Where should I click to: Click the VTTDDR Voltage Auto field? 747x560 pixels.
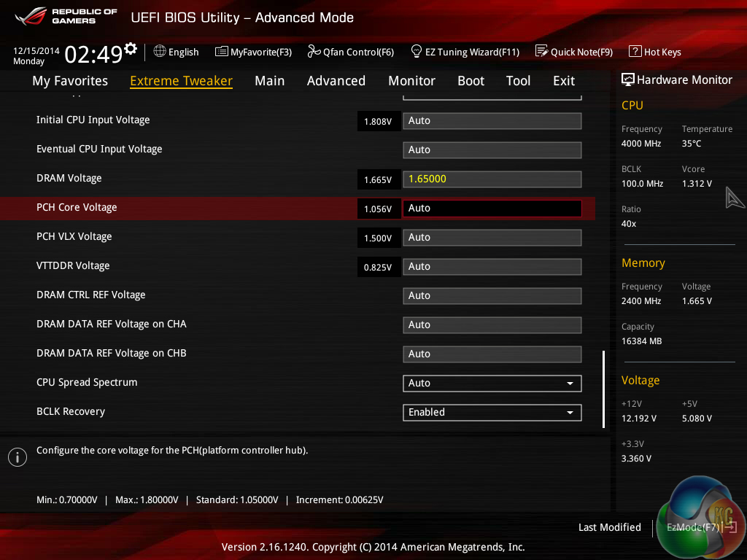[x=492, y=267]
